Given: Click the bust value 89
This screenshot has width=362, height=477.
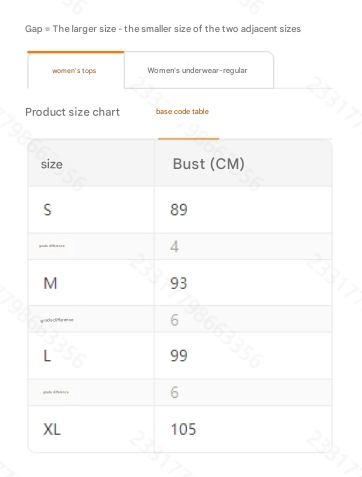Looking at the screenshot, I should tap(179, 210).
